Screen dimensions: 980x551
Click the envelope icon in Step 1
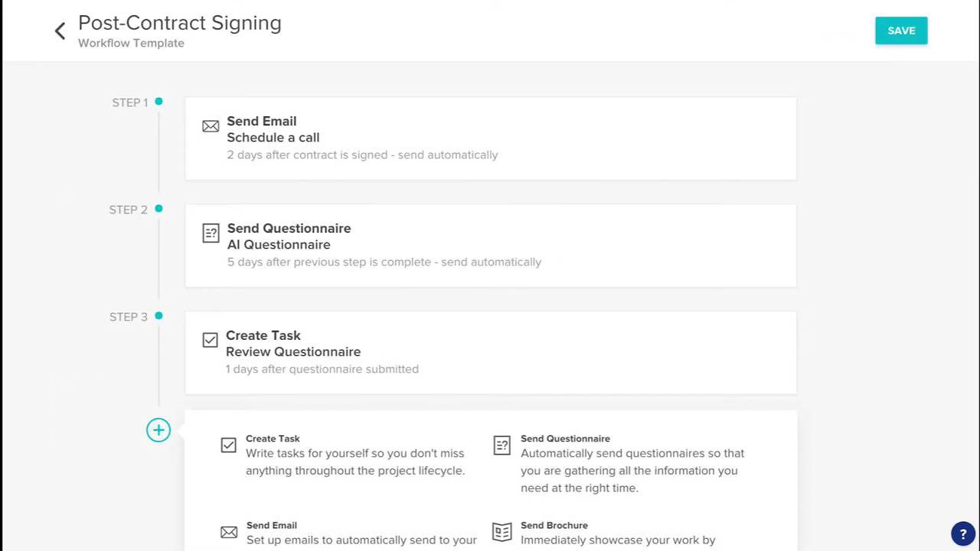click(x=211, y=126)
